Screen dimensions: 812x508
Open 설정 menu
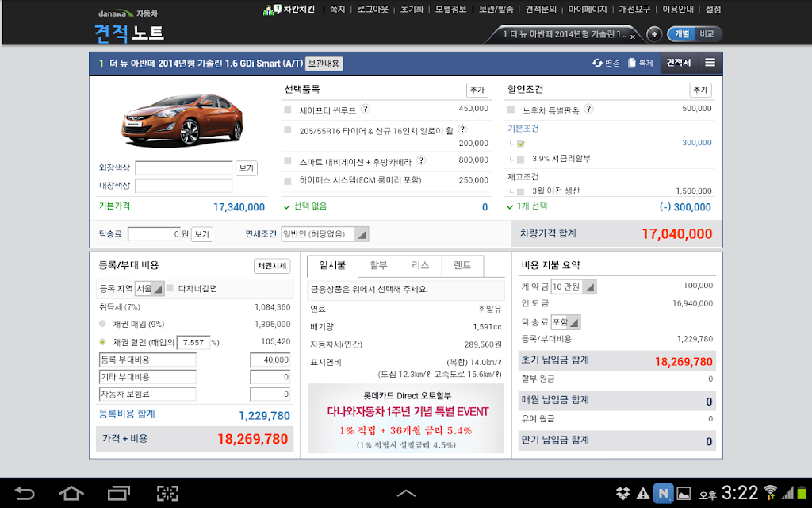coord(713,10)
